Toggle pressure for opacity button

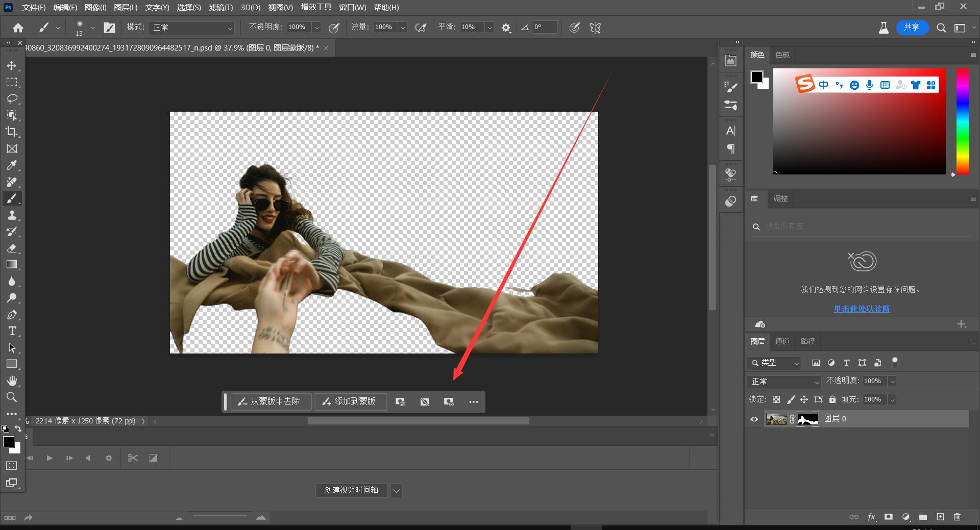(334, 28)
